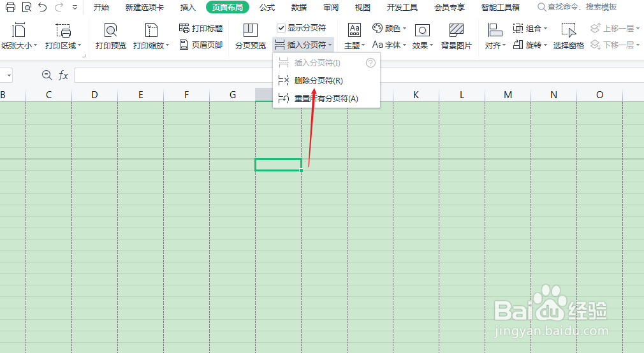
Task: Click the page setup dialog launcher corner icon
Action: tap(84, 55)
